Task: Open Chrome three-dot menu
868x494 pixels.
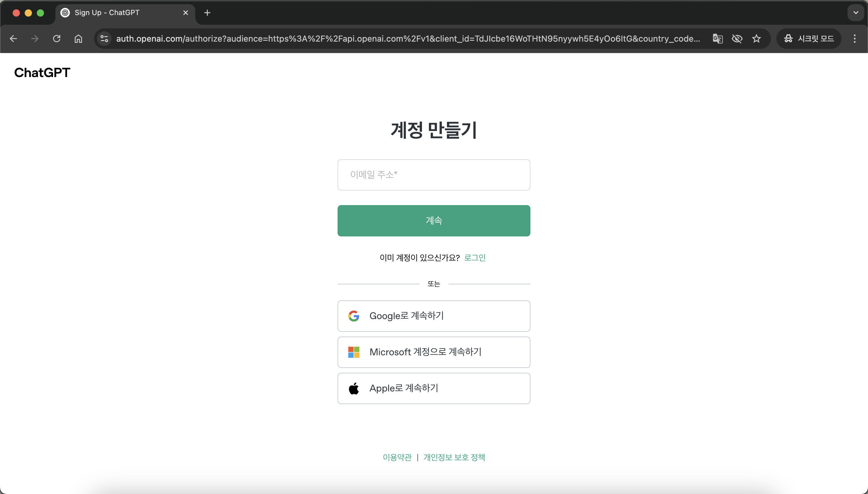Action: click(x=854, y=39)
